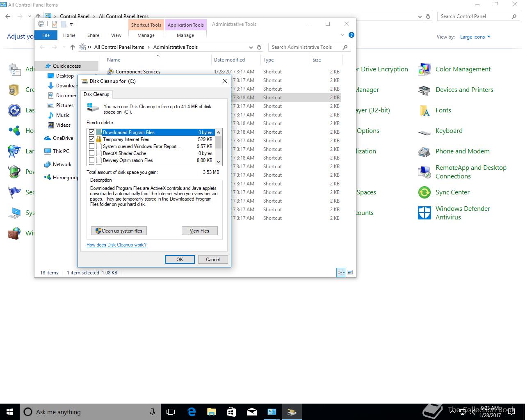Click the Cortana microphone icon

(152, 412)
